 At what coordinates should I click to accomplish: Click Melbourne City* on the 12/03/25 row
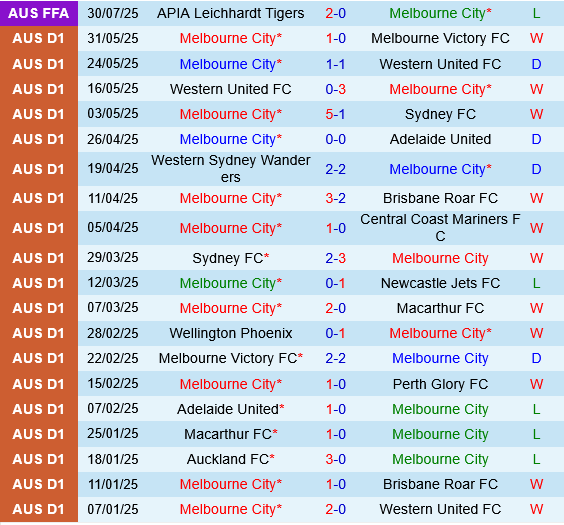(x=231, y=283)
